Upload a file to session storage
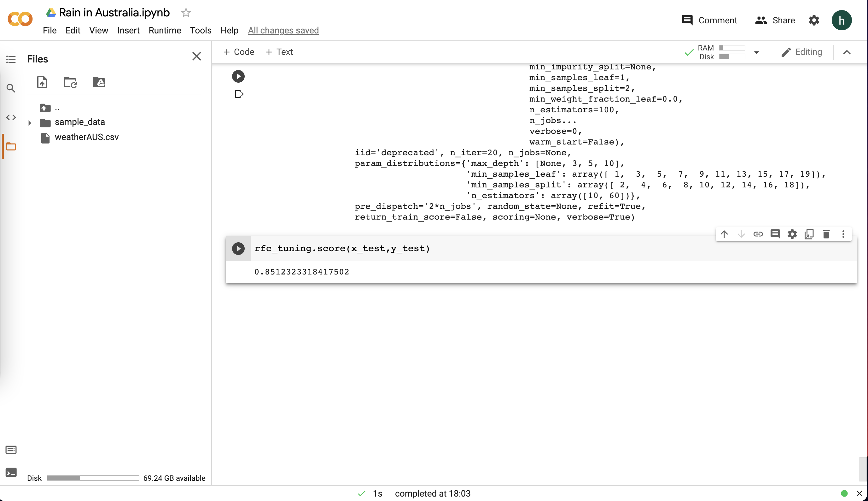The height and width of the screenshot is (501, 868). point(42,82)
